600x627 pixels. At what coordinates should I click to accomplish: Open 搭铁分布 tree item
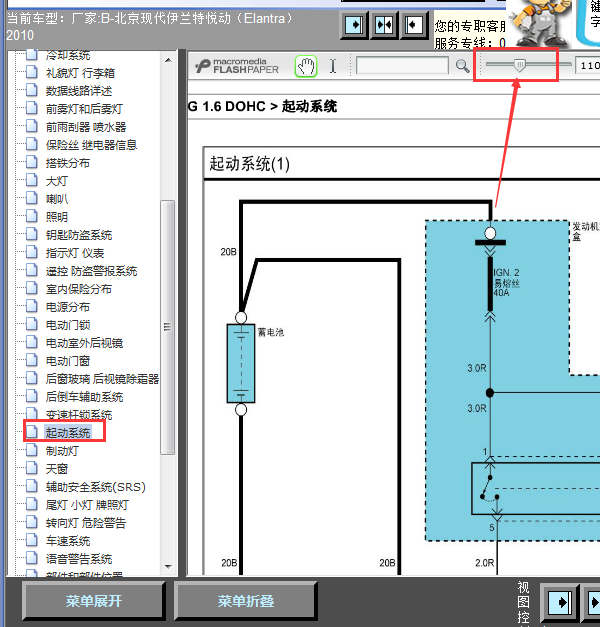[x=68, y=163]
